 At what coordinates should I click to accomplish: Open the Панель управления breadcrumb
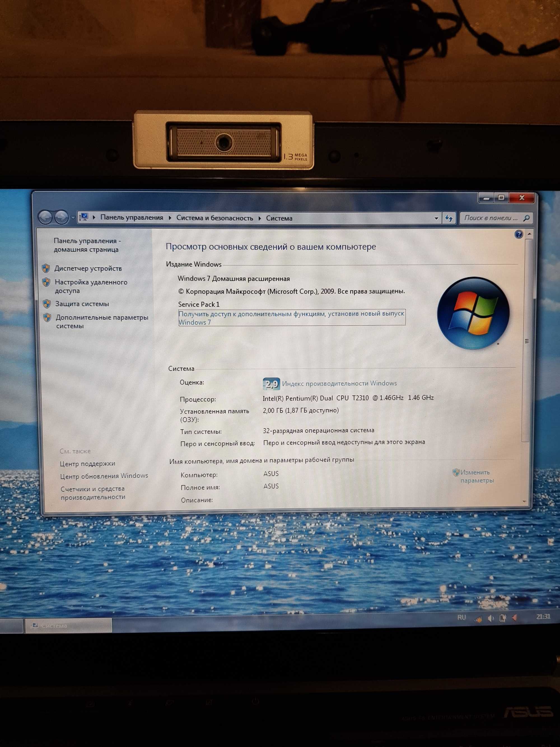(x=132, y=217)
